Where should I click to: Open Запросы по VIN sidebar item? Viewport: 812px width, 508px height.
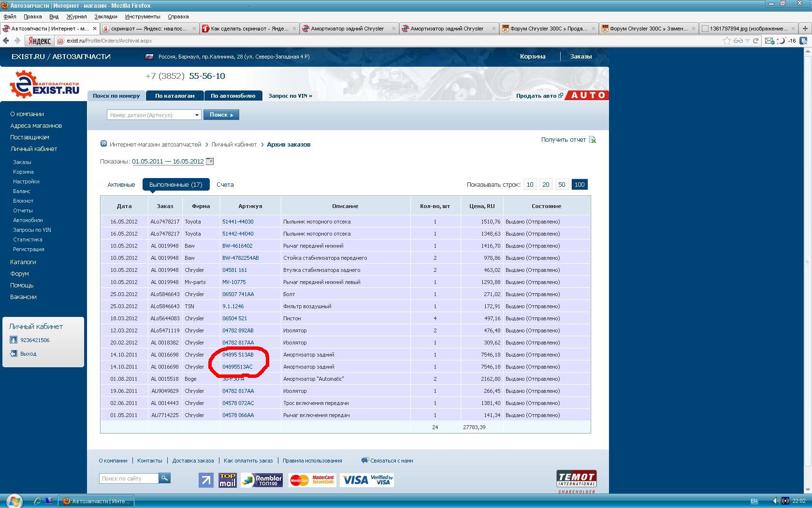tap(32, 230)
